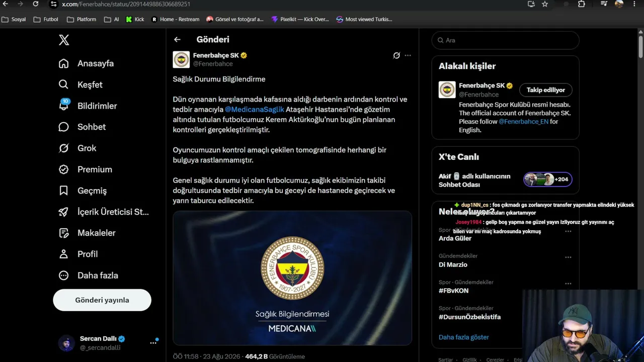Click the Fenerbahçe avatar in Alakalı kişiler
This screenshot has height=362, width=644.
(x=447, y=89)
